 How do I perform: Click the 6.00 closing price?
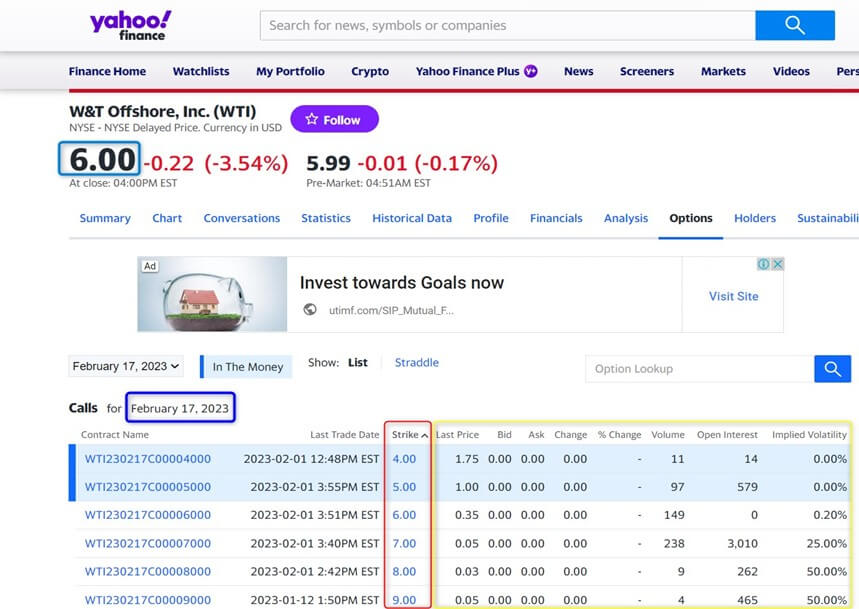point(102,159)
